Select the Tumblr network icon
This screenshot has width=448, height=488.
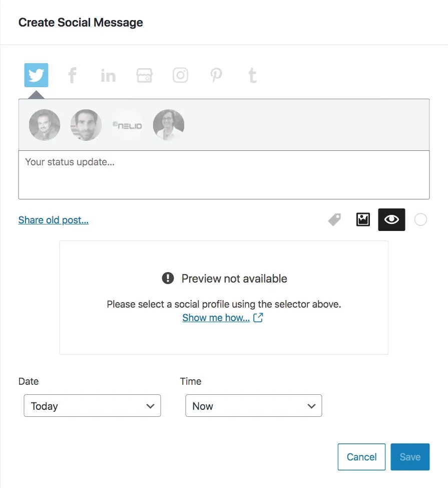click(252, 75)
